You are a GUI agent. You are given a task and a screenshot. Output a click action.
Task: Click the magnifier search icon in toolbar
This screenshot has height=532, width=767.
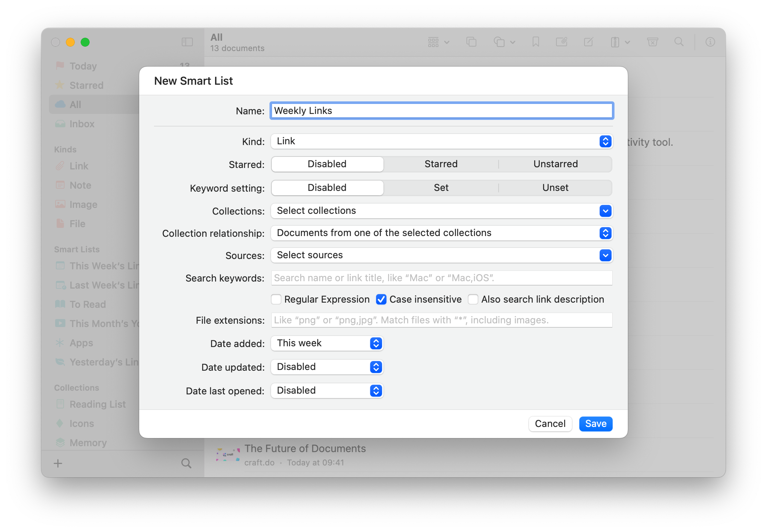679,42
